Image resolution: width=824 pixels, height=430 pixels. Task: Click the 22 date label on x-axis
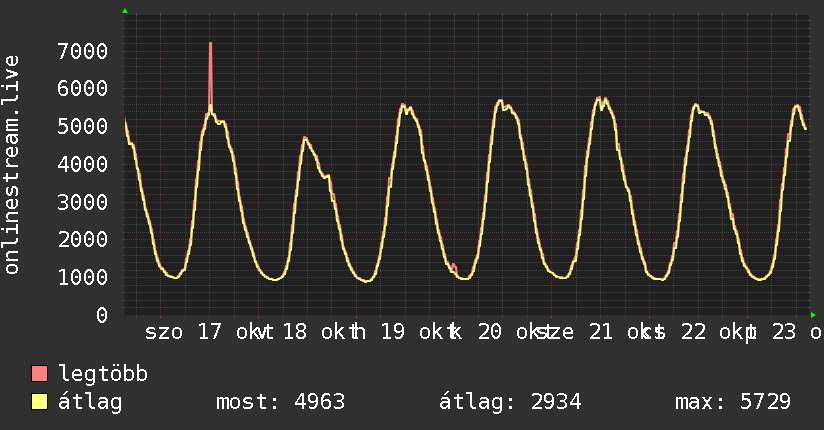point(694,332)
